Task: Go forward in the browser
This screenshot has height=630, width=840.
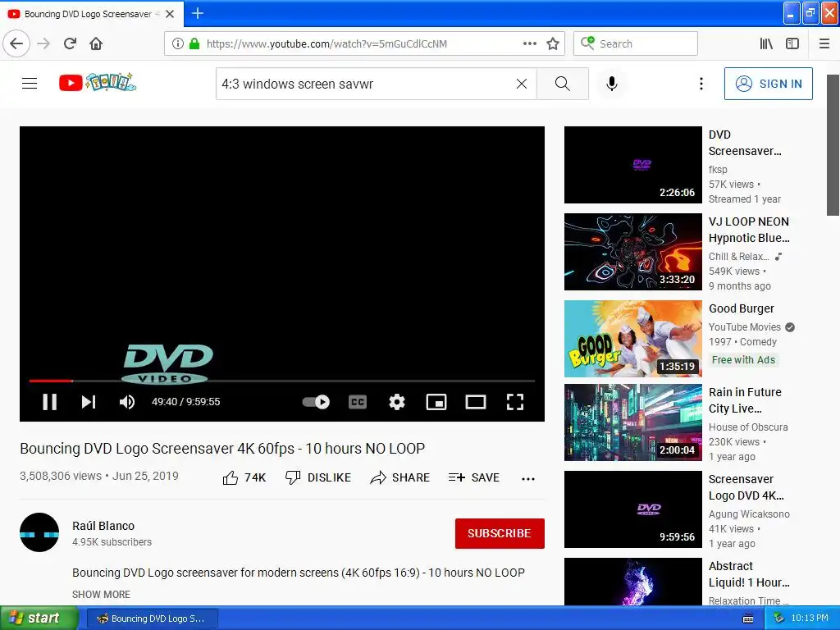Action: (x=43, y=43)
